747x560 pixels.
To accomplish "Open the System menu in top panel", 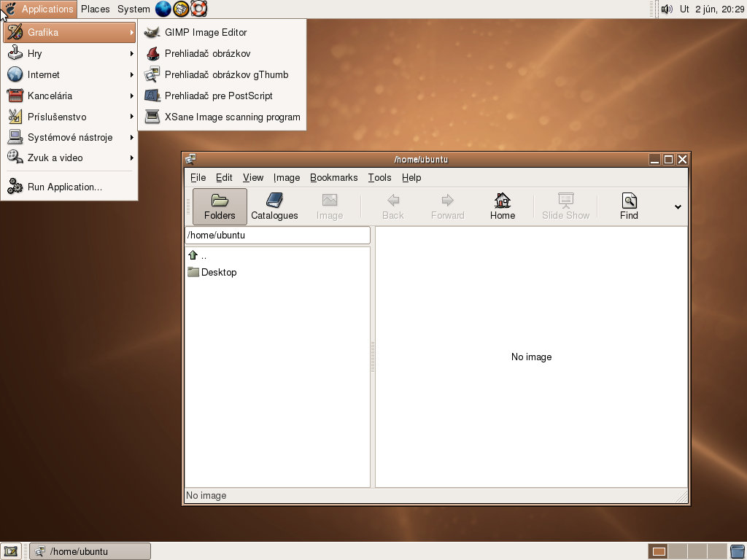I will [133, 9].
